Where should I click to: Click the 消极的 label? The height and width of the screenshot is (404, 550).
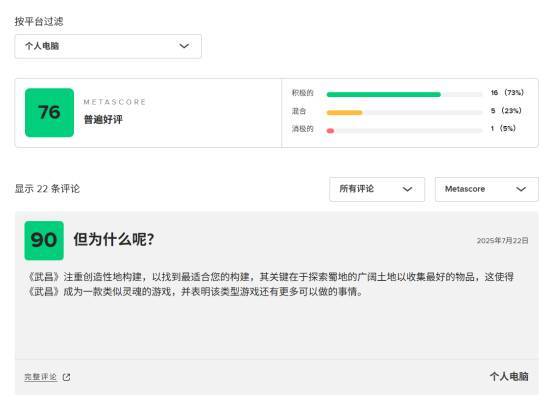302,129
